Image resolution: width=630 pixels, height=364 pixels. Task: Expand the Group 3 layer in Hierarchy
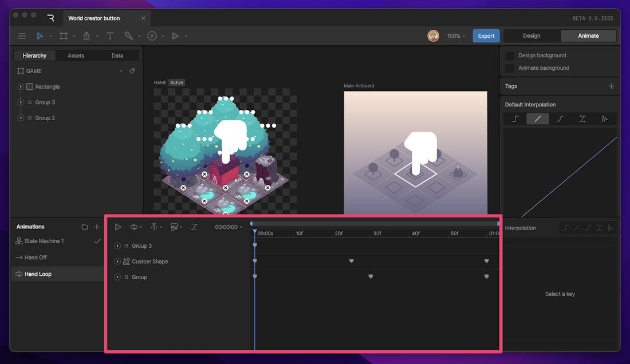(x=20, y=102)
